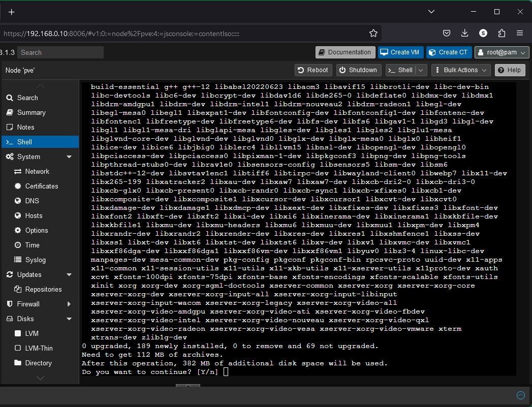Open the Directory sidebar item

point(40,363)
